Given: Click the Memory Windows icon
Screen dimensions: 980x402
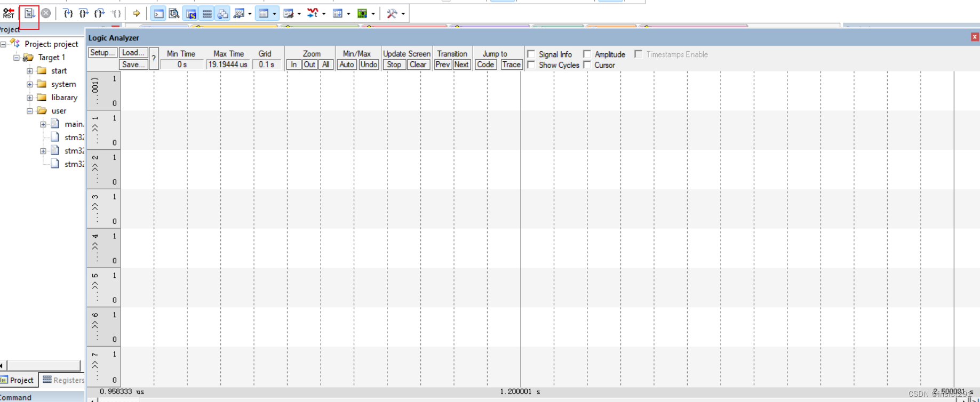Looking at the screenshot, I should pyautogui.click(x=264, y=13).
